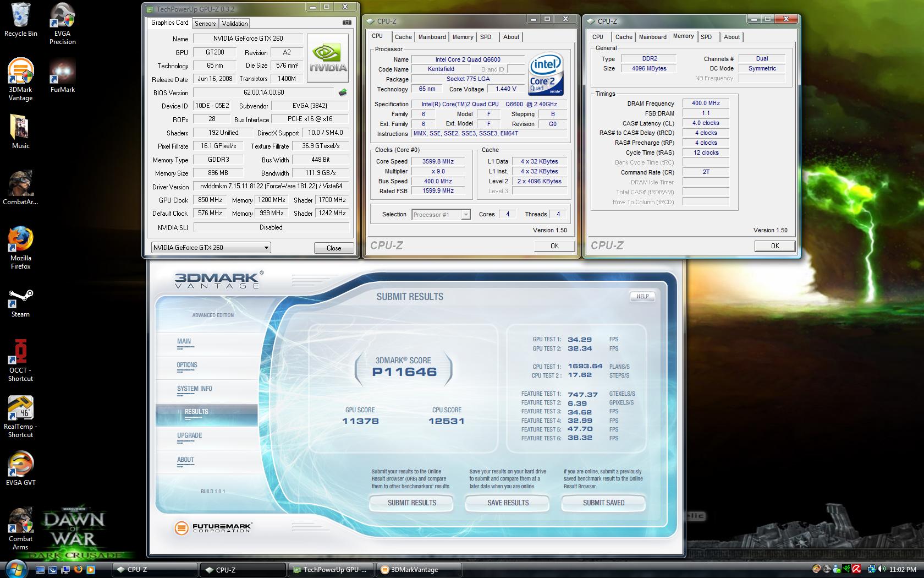Click the Avira red umbrella tray icon
Screen dimensions: 924x578
click(857, 569)
